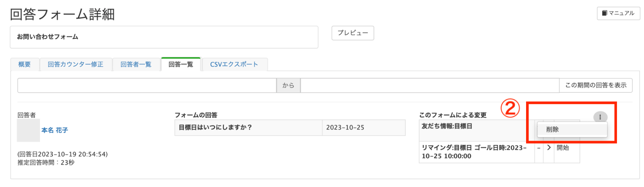Focus the end date input after から
The height and width of the screenshot is (187, 644).
429,85
